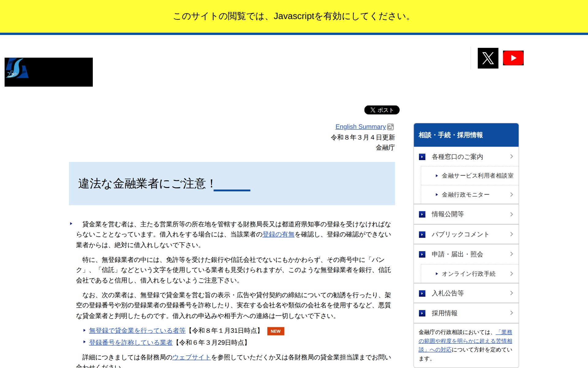Open the English Summary link
The width and height of the screenshot is (588, 368).
pos(360,127)
